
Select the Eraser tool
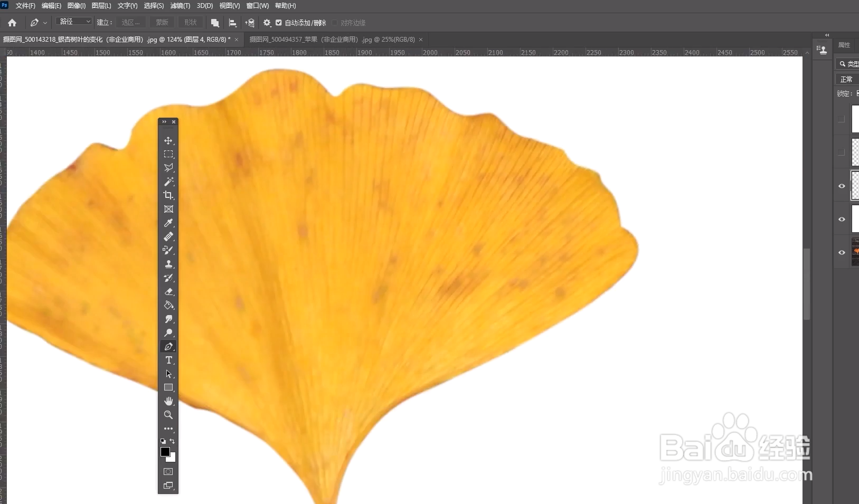pos(168,291)
